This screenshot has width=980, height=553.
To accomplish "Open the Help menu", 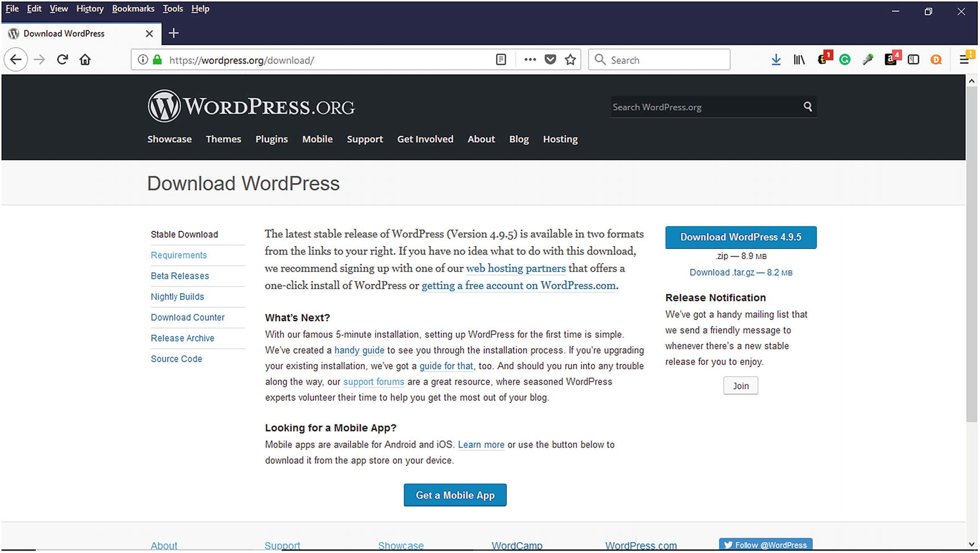I will [200, 9].
